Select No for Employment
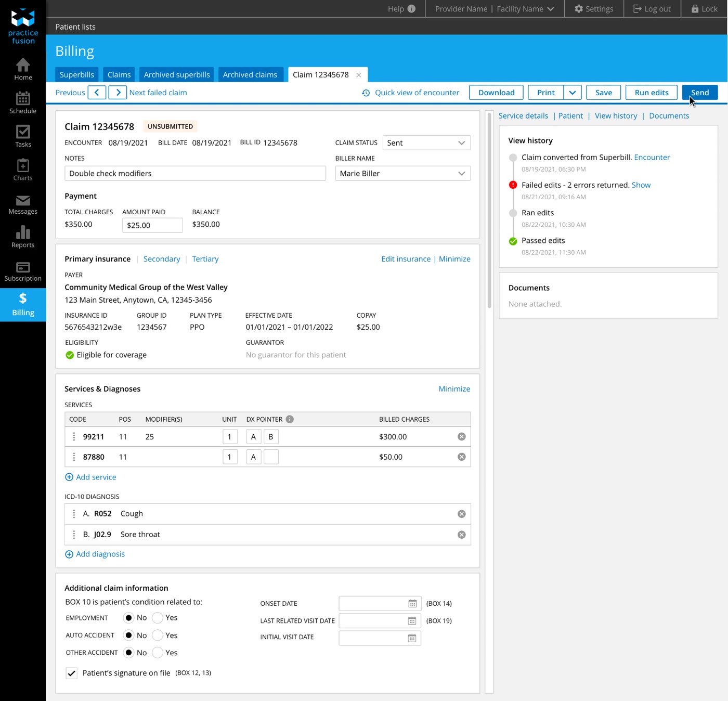This screenshot has height=701, width=728. pyautogui.click(x=128, y=618)
